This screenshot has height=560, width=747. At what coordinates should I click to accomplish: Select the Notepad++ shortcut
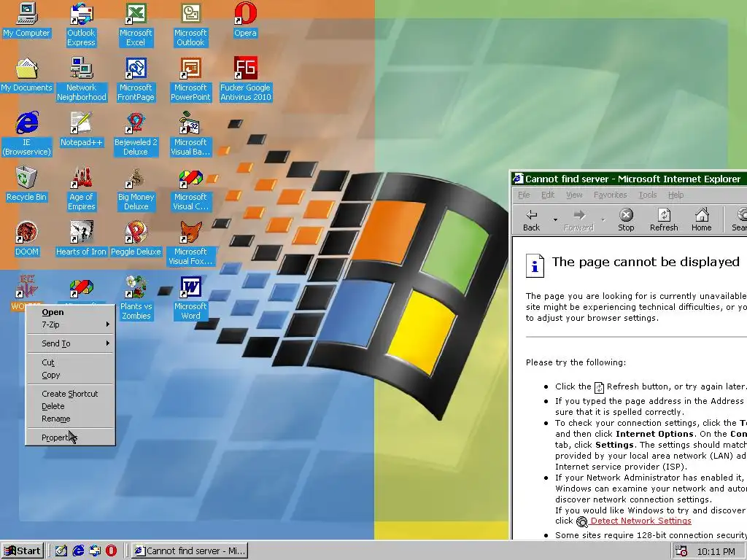point(82,130)
